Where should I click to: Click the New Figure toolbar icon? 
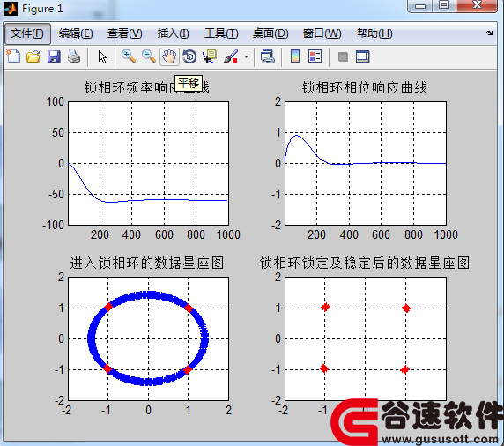click(13, 57)
